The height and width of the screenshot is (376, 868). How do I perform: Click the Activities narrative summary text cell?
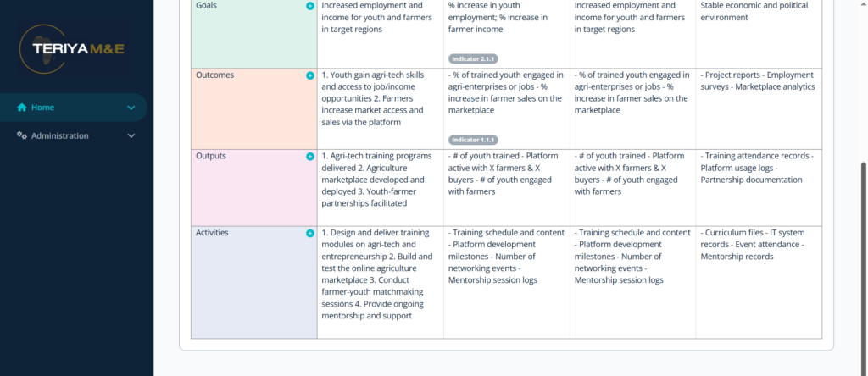coord(381,283)
